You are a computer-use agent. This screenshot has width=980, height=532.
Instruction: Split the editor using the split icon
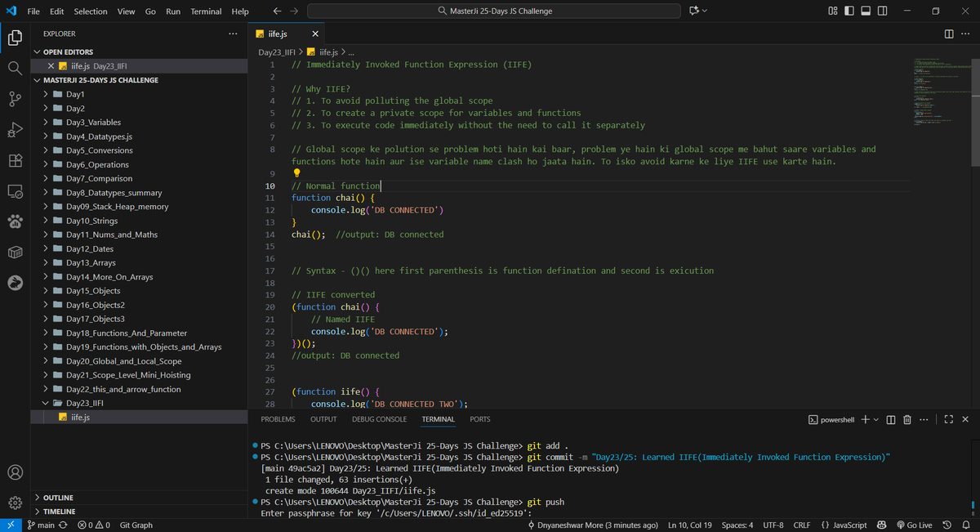click(x=947, y=34)
